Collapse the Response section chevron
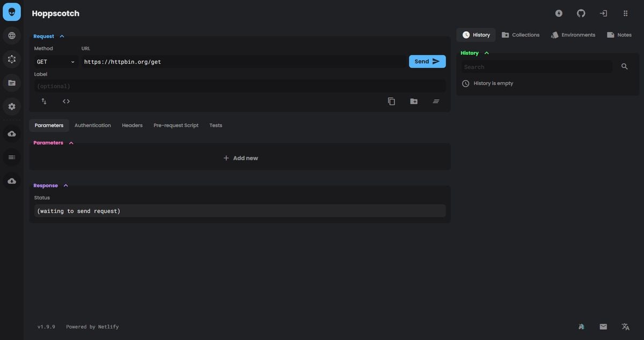This screenshot has height=340, width=644. tap(65, 186)
